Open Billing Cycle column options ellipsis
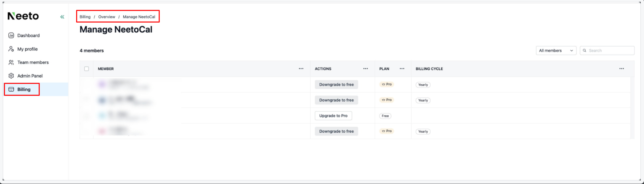This screenshot has height=184, width=644. pyautogui.click(x=621, y=69)
